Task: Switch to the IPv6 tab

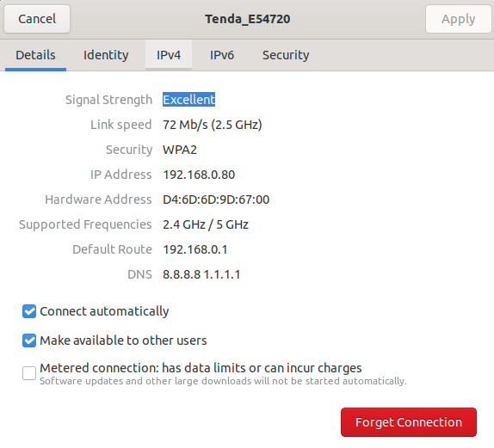Action: point(222,55)
